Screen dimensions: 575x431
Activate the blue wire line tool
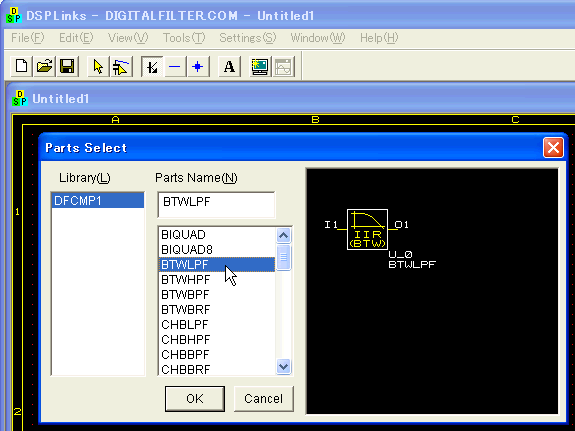175,66
